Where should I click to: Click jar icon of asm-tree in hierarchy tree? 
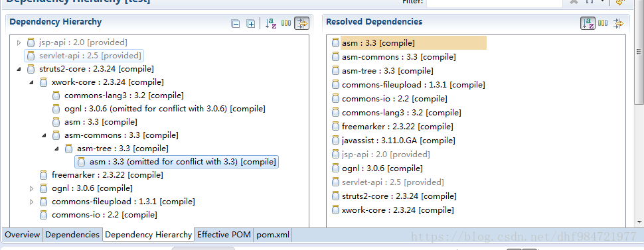point(69,148)
